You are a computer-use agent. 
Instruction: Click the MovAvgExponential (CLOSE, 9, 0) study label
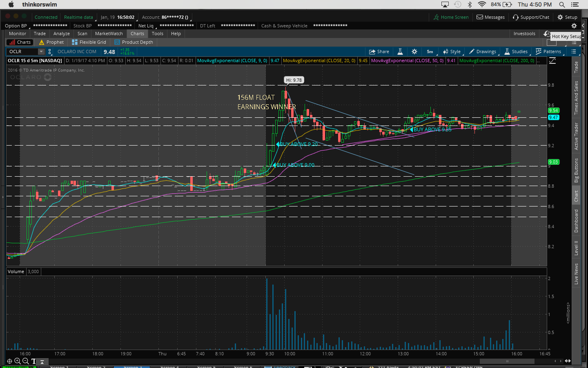click(232, 61)
